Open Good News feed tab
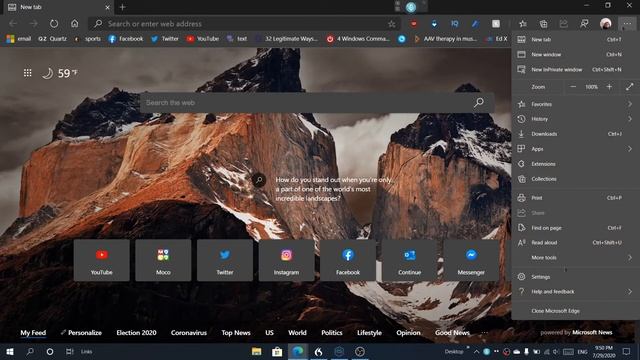The width and height of the screenshot is (640, 360). (452, 333)
